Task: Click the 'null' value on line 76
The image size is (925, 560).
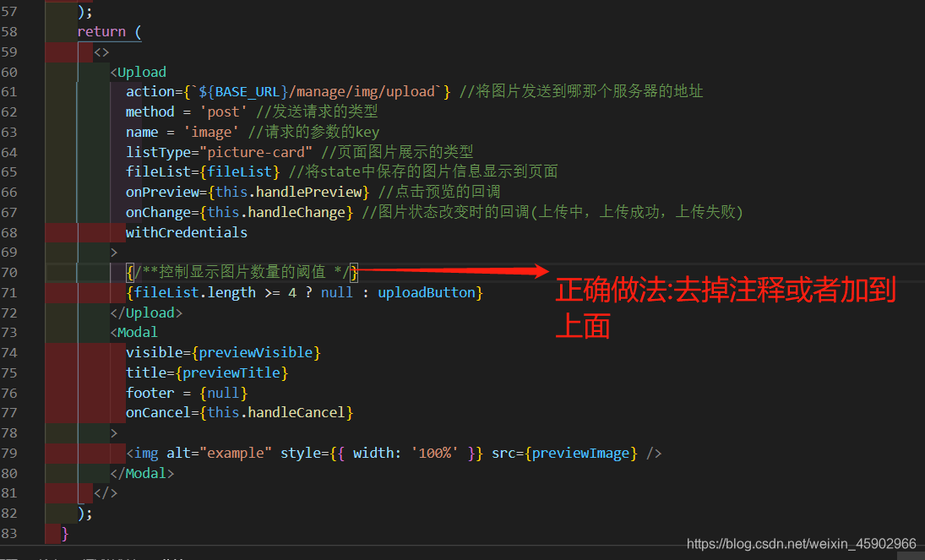Action: (x=223, y=393)
